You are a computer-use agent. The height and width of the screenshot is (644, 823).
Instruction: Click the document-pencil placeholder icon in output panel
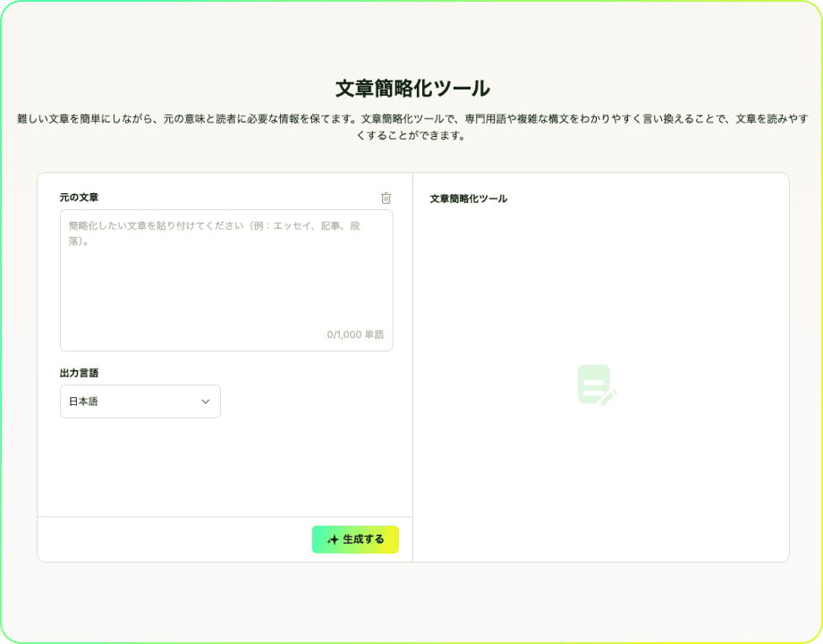point(597,386)
